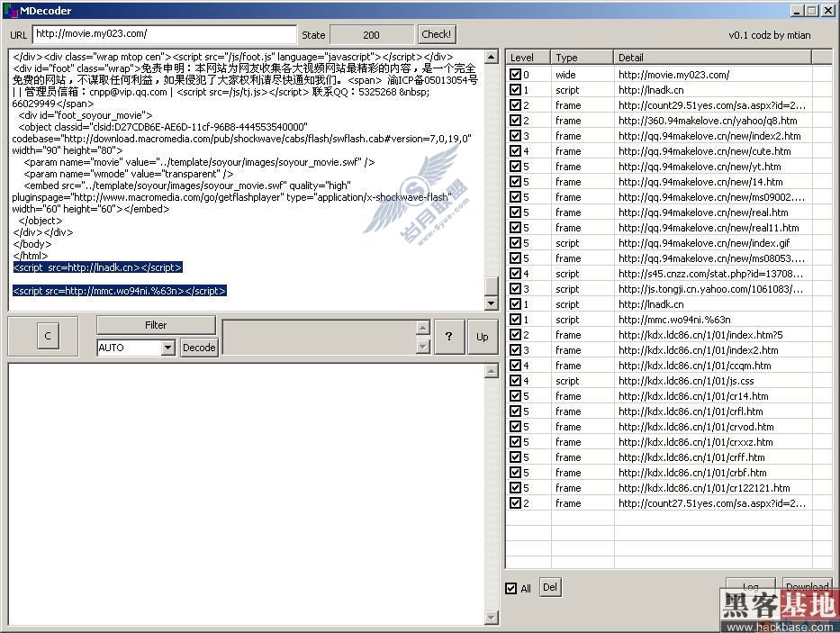
Task: Uncheck the s45.cnzz.com row checkbox
Action: pyautogui.click(x=515, y=274)
